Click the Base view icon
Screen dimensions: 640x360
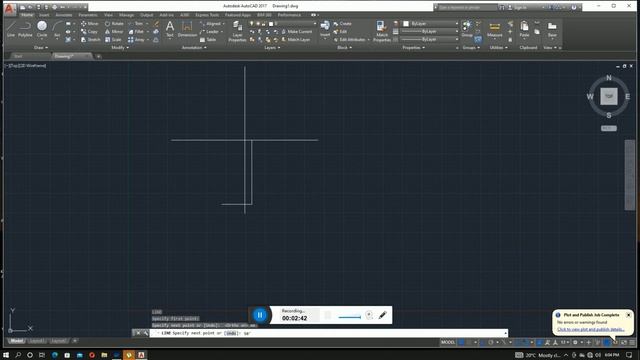coord(552,29)
